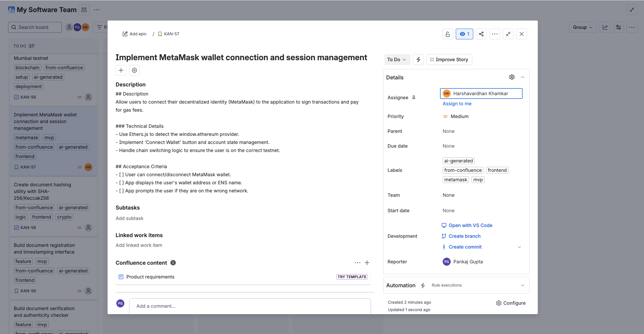Click the metamask label in Details
Screen dimensions: 644x334
click(x=456, y=180)
